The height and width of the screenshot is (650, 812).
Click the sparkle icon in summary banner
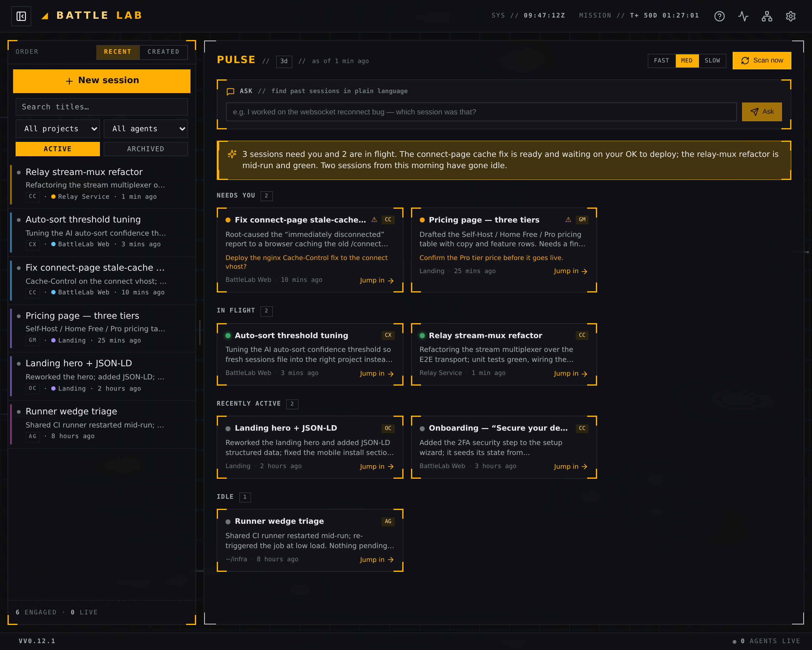point(232,154)
